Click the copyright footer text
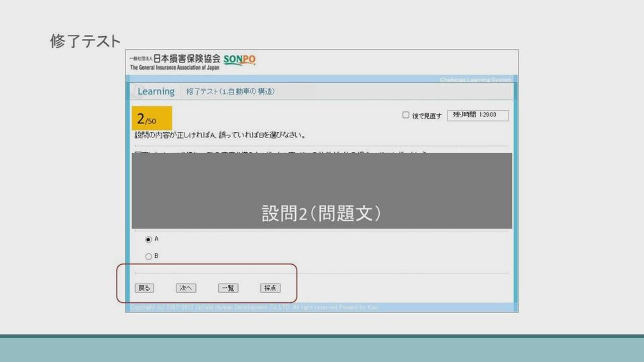The image size is (644, 362). [x=255, y=307]
